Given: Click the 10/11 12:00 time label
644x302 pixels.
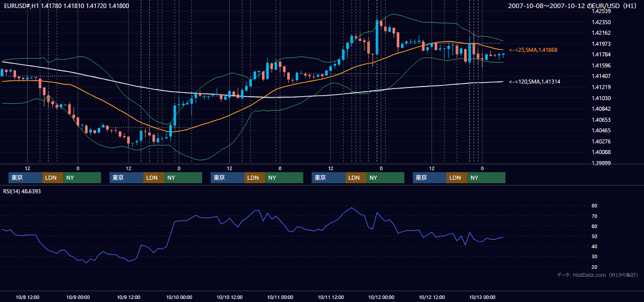Looking at the screenshot, I should (x=331, y=297).
